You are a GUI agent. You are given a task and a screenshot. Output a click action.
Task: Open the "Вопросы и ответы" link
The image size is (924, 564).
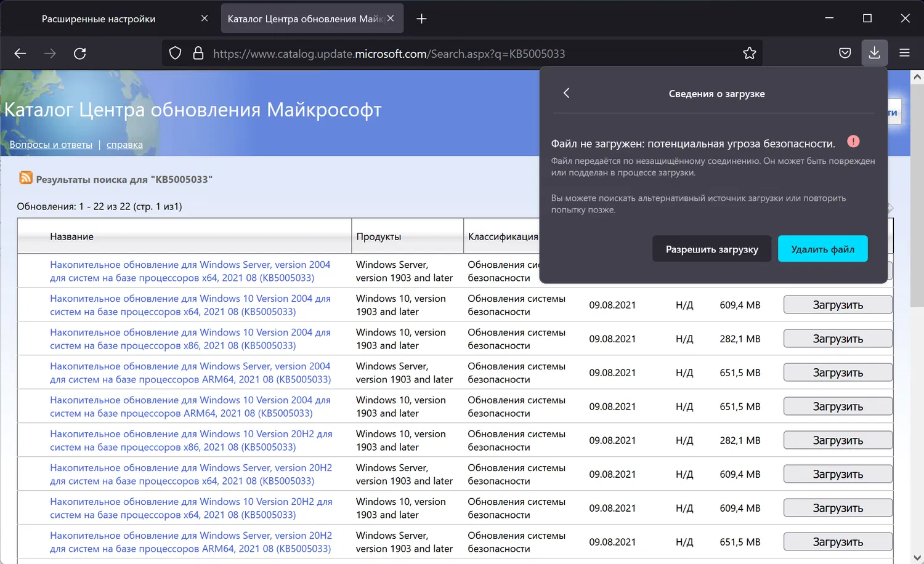point(51,145)
